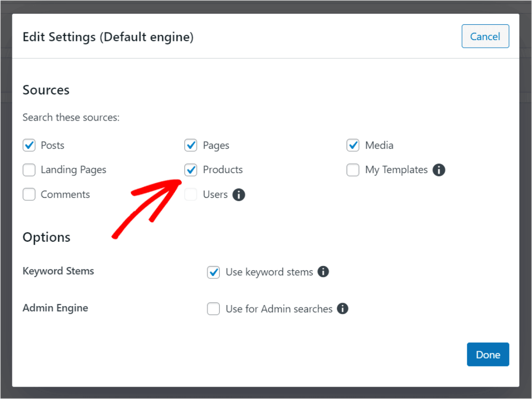Check the Comments source
Viewport: 532px width, 399px height.
click(29, 194)
